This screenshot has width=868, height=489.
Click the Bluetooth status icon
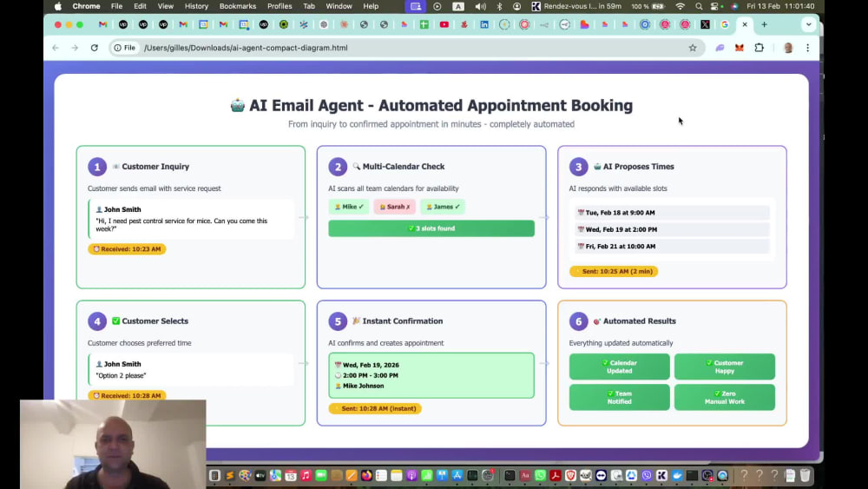[x=499, y=6]
